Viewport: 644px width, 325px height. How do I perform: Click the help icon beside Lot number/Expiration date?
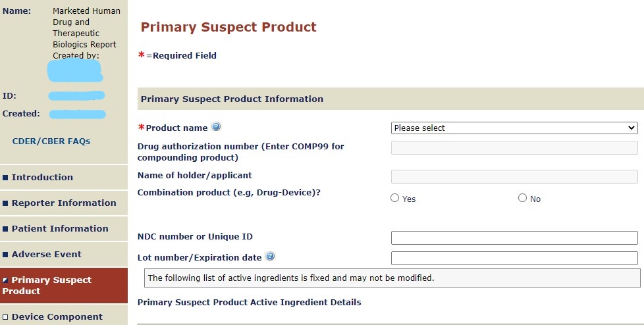[x=270, y=257]
